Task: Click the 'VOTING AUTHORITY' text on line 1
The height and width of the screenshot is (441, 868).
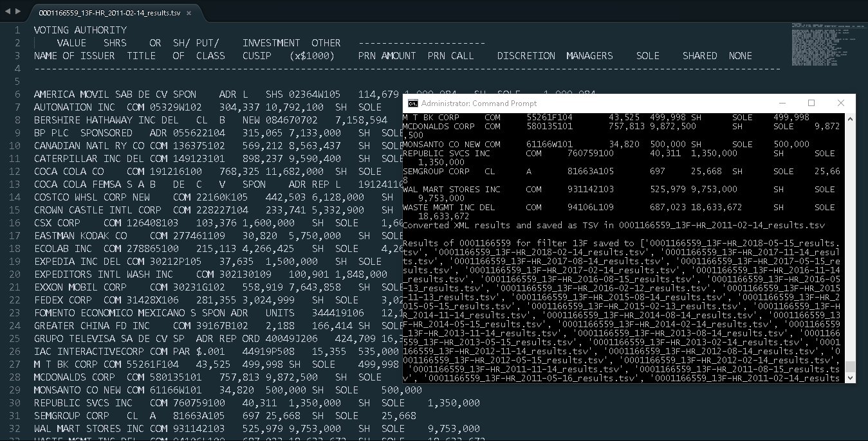Action: click(80, 30)
